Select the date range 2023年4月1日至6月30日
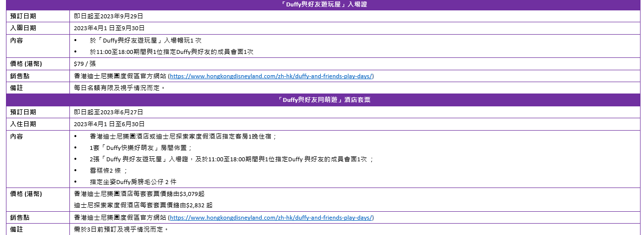 pos(109,124)
